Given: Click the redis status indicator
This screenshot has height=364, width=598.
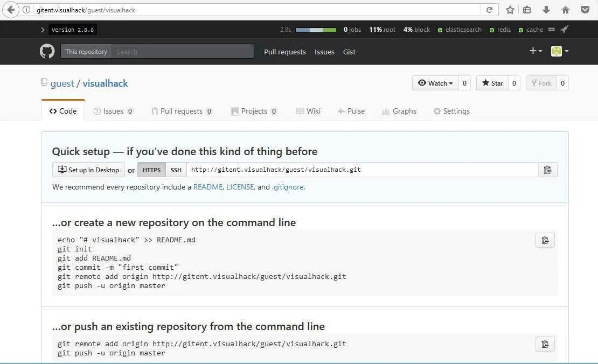Looking at the screenshot, I should pos(500,30).
